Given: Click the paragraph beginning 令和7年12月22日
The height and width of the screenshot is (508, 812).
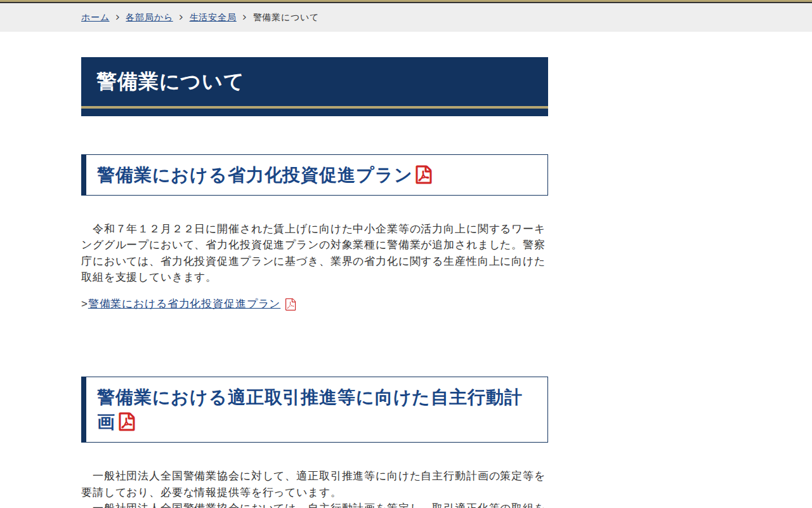Looking at the screenshot, I should [x=313, y=253].
